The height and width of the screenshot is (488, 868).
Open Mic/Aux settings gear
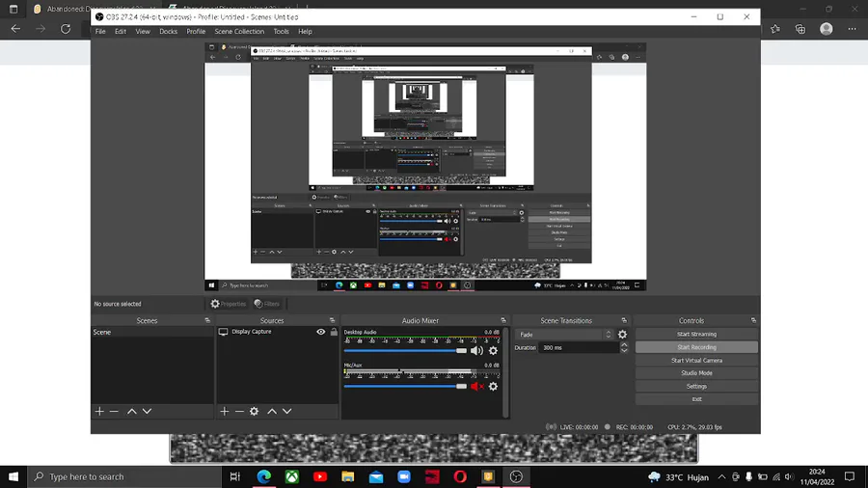[493, 386]
